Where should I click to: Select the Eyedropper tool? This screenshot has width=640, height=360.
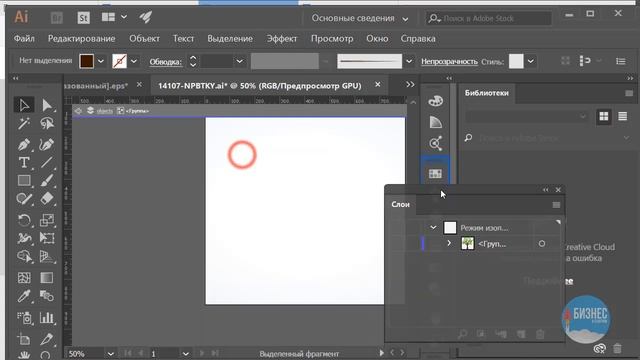coord(24,296)
